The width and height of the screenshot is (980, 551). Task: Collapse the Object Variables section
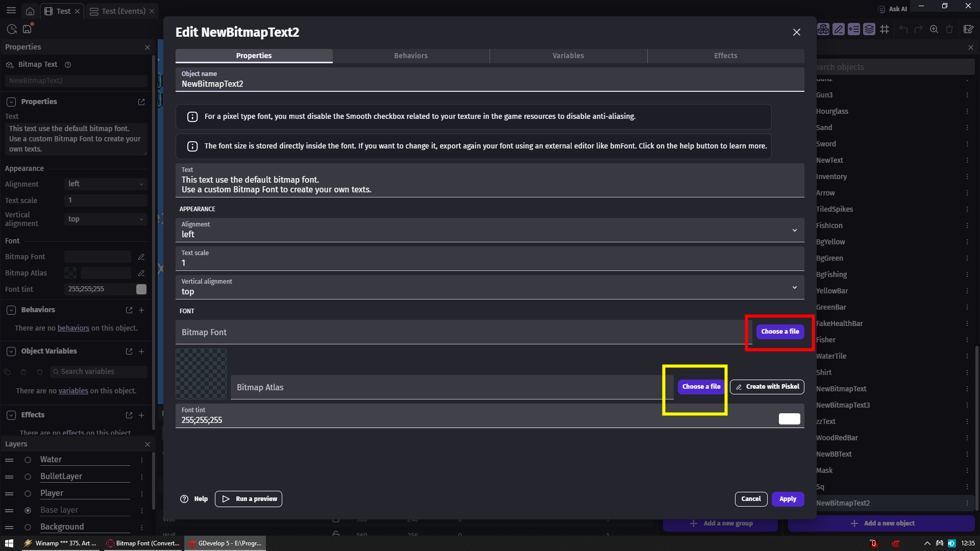[x=11, y=351]
